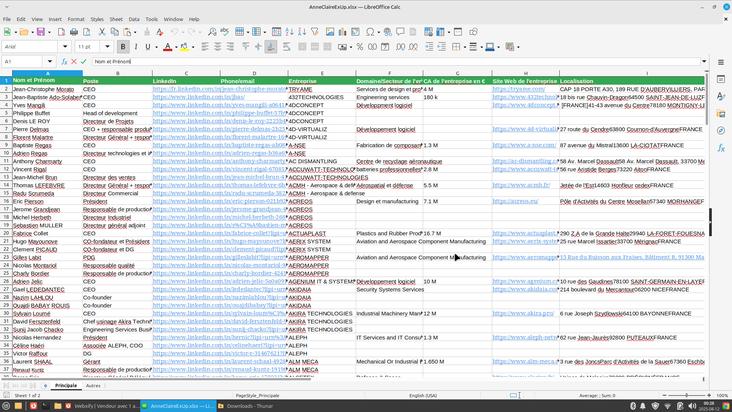Insert Chart icon in toolbar

tap(343, 32)
